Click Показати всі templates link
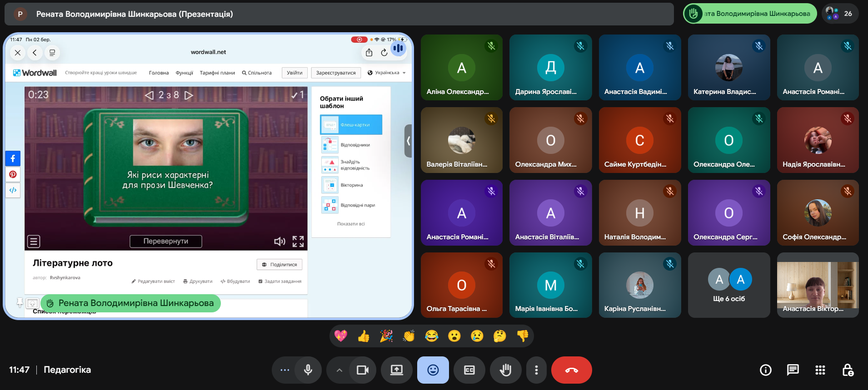This screenshot has width=868, height=390. pos(351,224)
